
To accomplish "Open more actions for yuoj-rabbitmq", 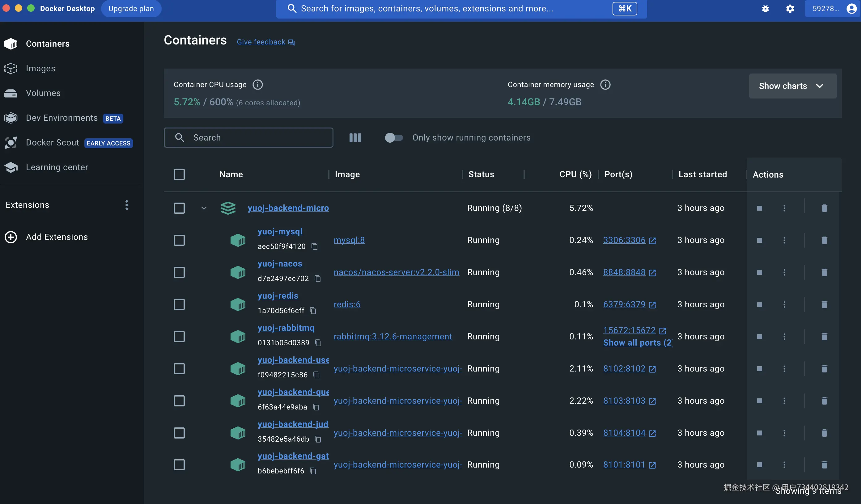I will point(784,337).
